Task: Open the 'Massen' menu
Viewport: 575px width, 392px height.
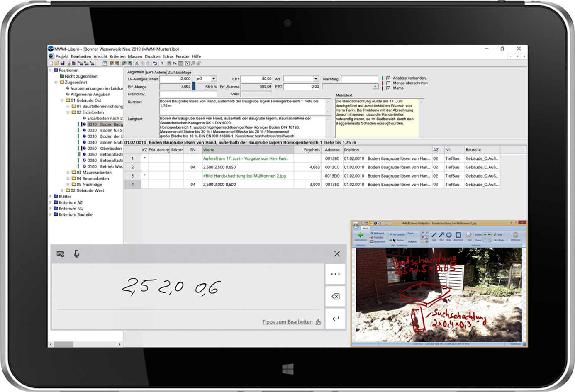Action: pos(135,56)
